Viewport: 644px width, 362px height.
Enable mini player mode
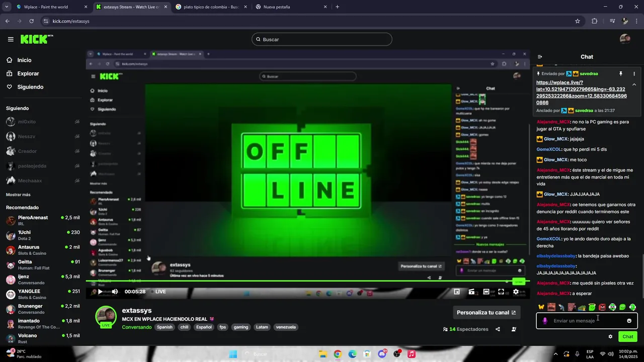point(457,292)
